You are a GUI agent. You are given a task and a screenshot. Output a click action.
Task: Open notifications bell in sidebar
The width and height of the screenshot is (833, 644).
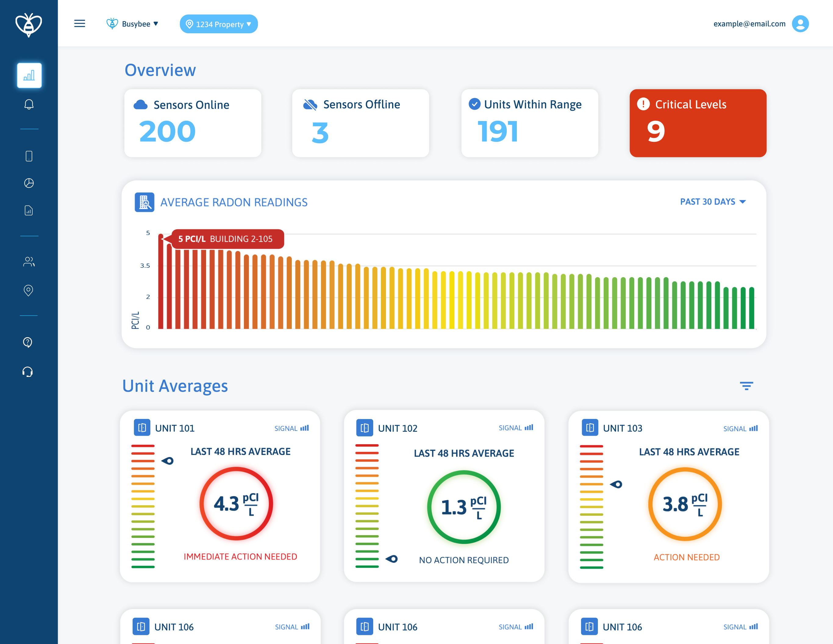pyautogui.click(x=29, y=104)
